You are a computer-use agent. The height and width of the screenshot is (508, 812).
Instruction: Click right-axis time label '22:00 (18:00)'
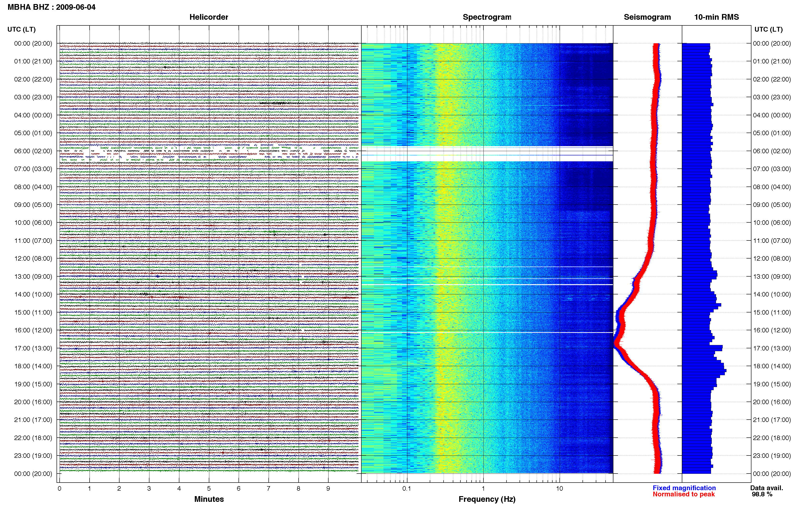click(x=772, y=438)
